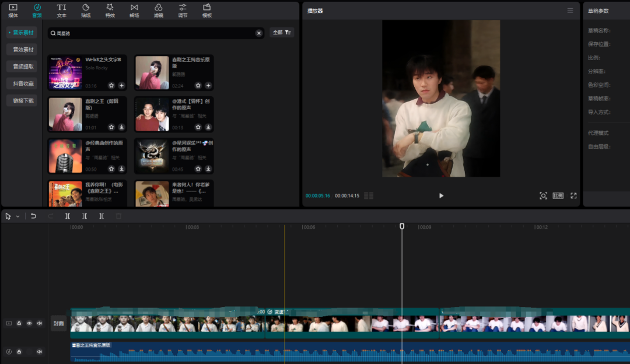Select the 变速 speed-adjusted video clip
This screenshot has height=364, width=630.
click(352, 323)
